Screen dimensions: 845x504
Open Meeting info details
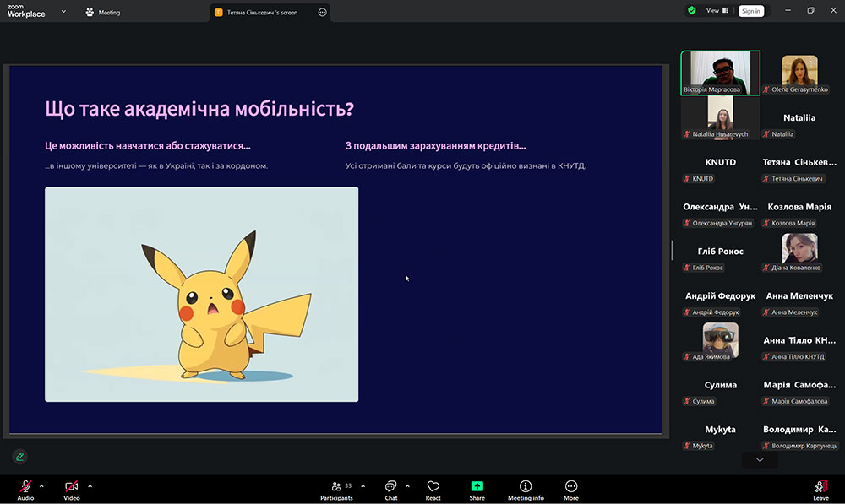tap(526, 488)
